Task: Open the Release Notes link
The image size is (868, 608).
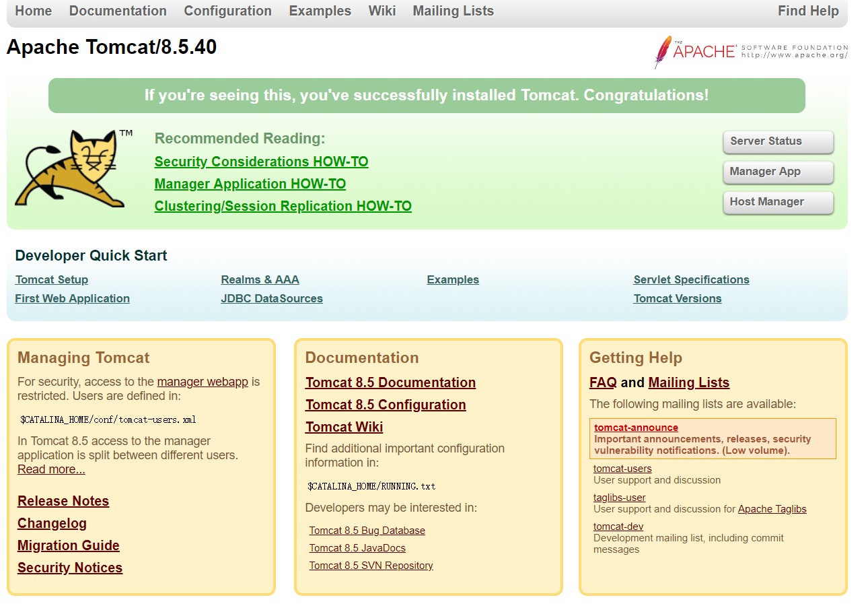Action: pos(63,501)
